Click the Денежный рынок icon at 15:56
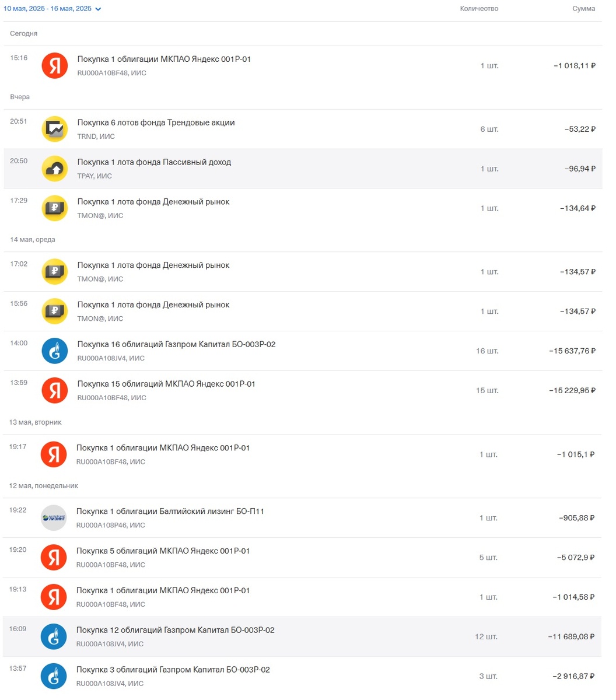This screenshot has height=700, width=616. click(x=55, y=311)
